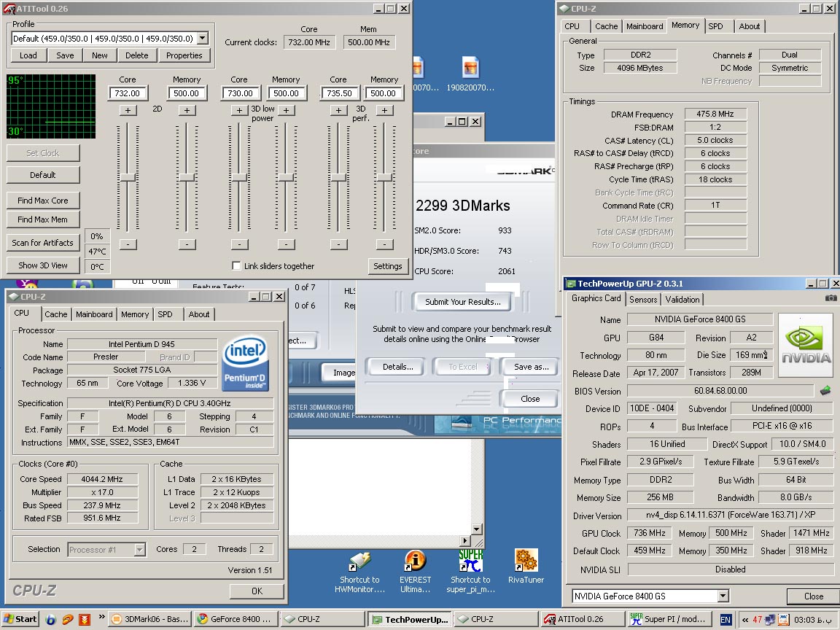Image resolution: width=840 pixels, height=630 pixels.
Task: Click the 3D low power memory slider thumb
Action: 286,177
